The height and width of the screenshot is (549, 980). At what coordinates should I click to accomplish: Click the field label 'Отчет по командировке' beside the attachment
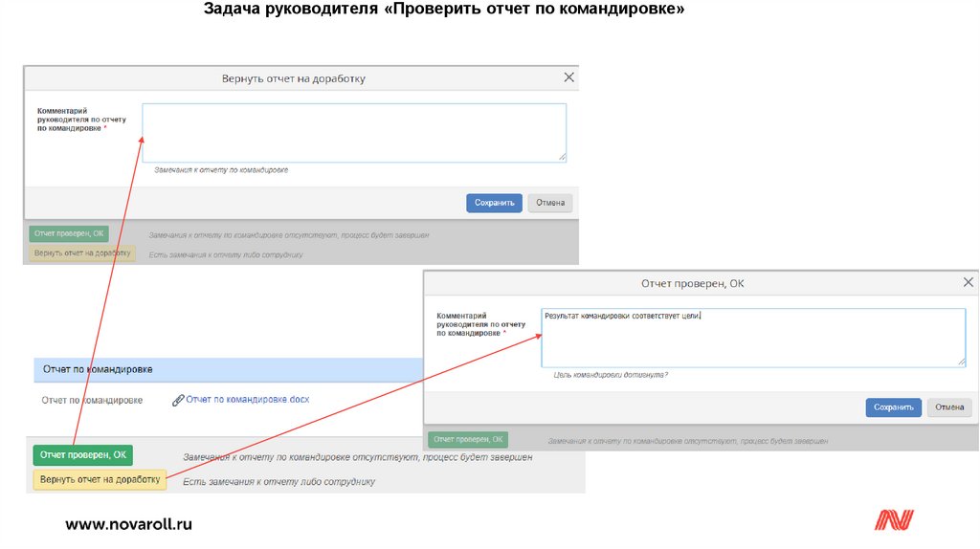click(92, 401)
